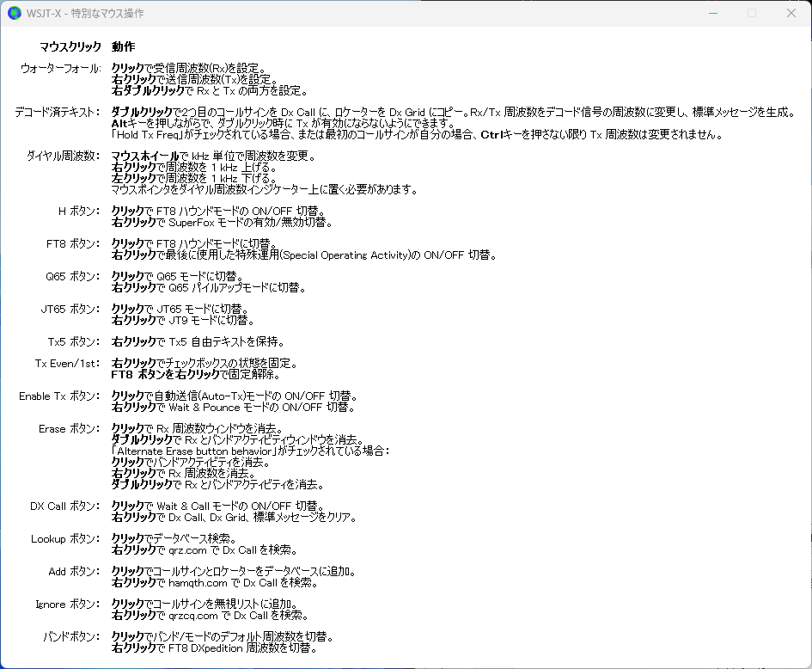
Task: Click the Special Operating Activity line
Action: [304, 255]
